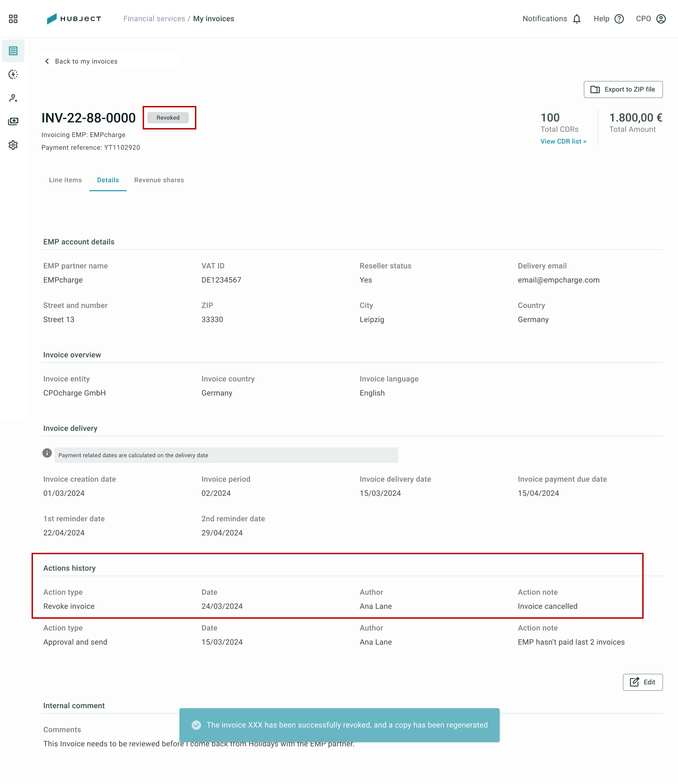Open the partner user sidebar icon
The width and height of the screenshot is (678, 784).
coord(13,98)
